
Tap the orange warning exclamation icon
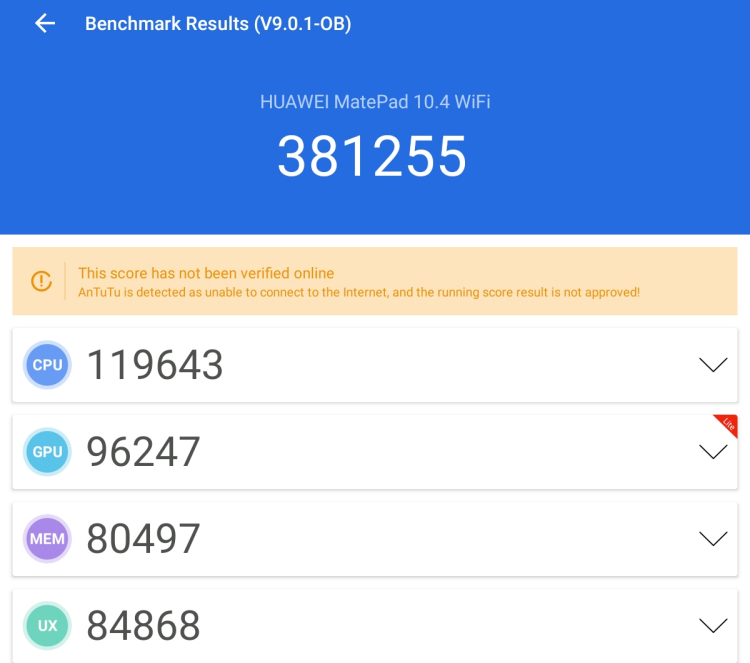(x=42, y=281)
